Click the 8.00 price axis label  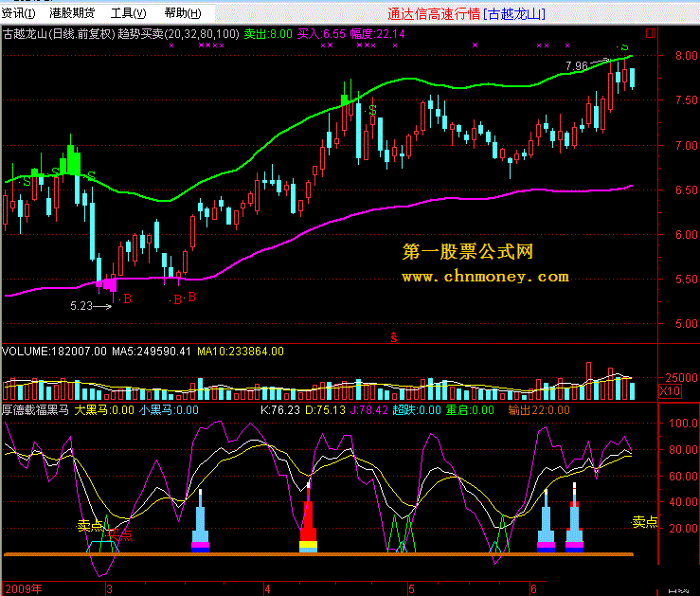(x=686, y=56)
